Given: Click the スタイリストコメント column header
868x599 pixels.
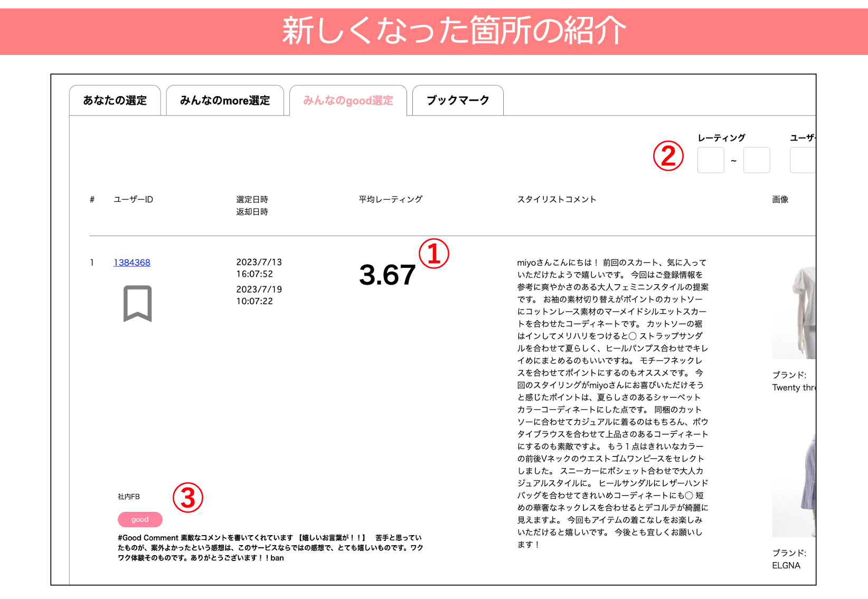Looking at the screenshot, I should (x=556, y=200).
